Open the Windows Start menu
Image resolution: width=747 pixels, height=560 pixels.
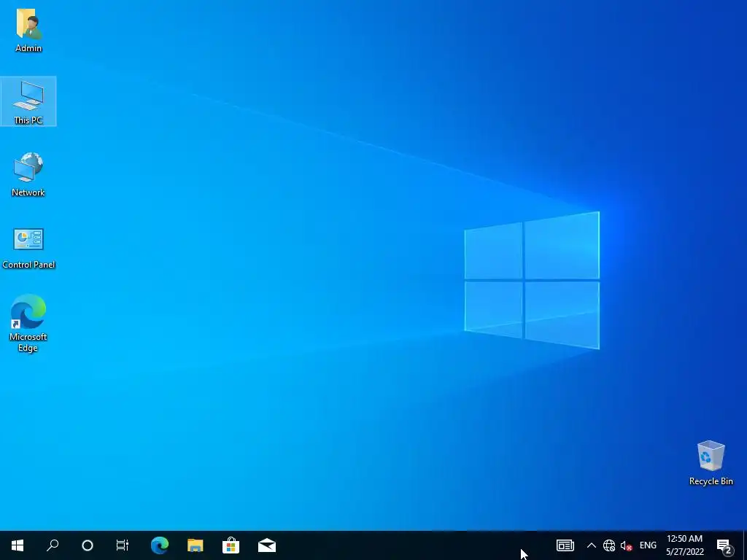18,545
